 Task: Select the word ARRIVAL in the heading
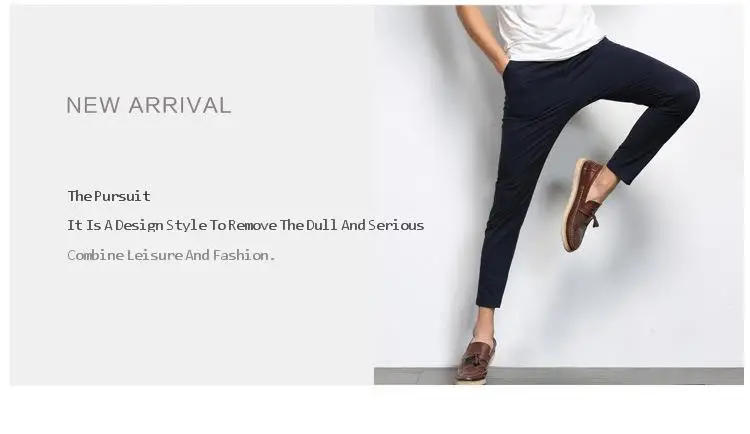click(x=180, y=105)
